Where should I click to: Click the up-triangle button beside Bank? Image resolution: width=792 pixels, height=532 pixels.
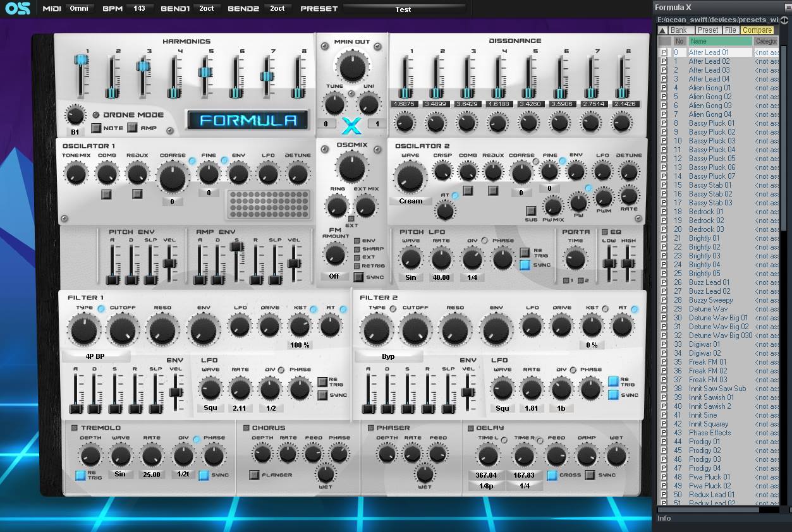coord(662,30)
